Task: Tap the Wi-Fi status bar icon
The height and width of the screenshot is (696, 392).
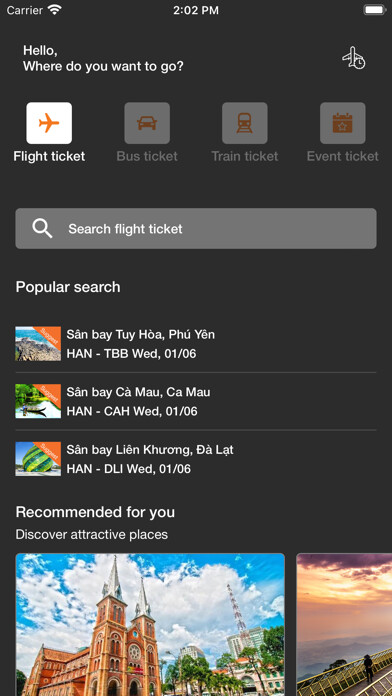Action: point(55,10)
